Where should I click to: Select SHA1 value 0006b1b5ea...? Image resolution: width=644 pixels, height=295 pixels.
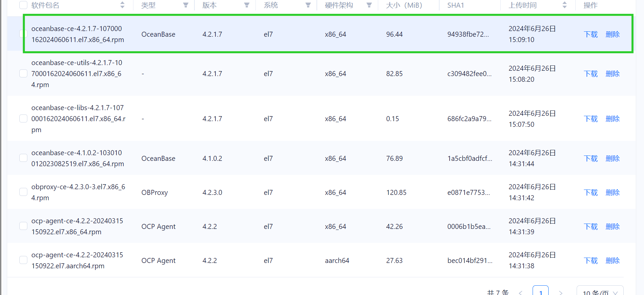click(x=469, y=227)
